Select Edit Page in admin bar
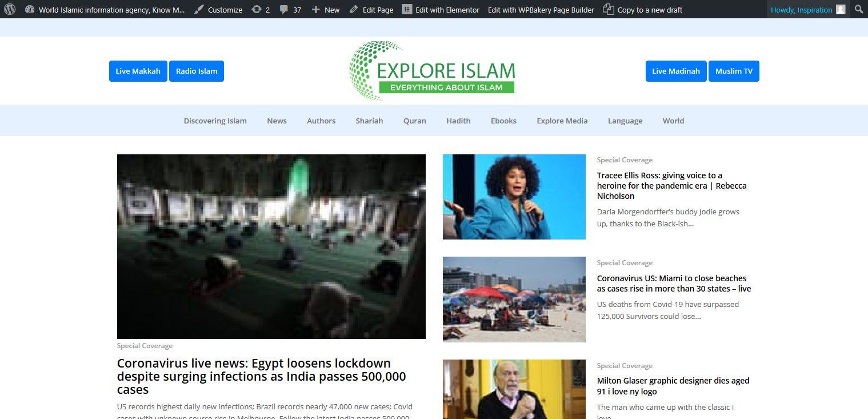The image size is (868, 419). click(x=378, y=10)
